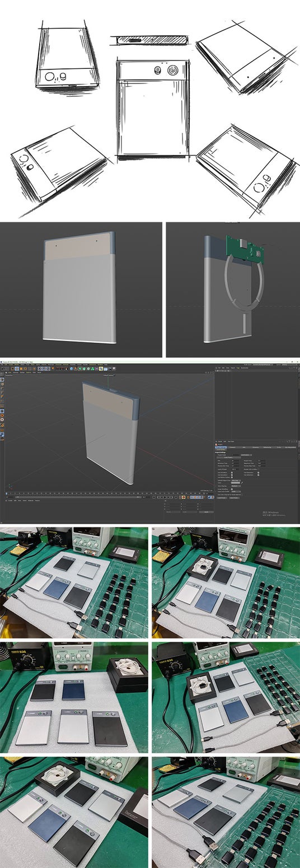The image size is (300, 868).
Task: Open the Cube primitive object icon
Action: (x=71, y=369)
